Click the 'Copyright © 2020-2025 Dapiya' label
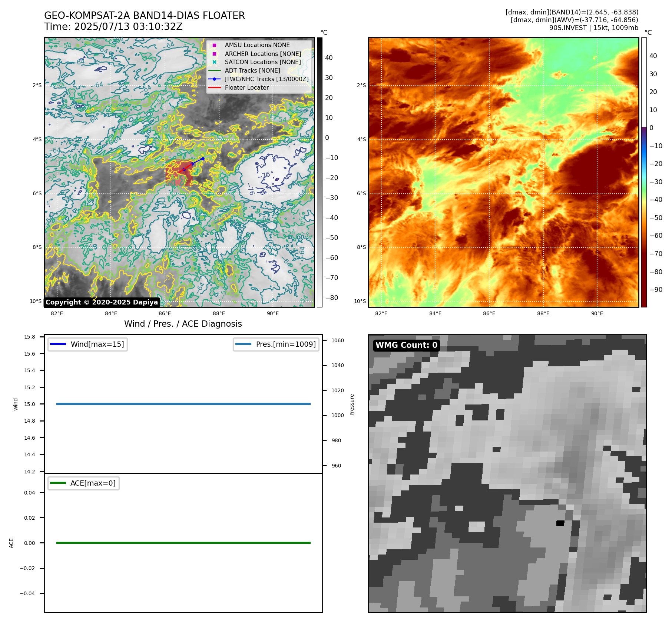This screenshot has width=672, height=626. coord(102,302)
